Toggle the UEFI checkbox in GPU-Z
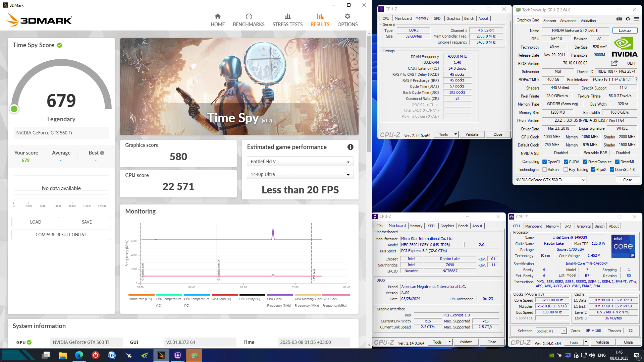 click(624, 63)
